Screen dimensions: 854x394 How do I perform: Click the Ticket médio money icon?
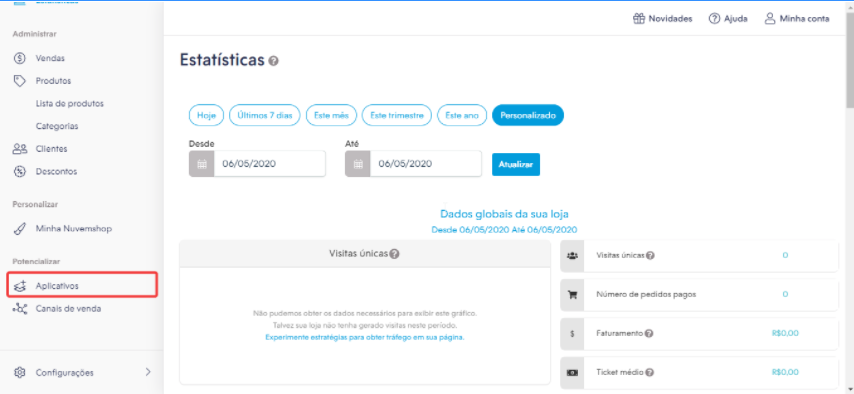click(572, 373)
